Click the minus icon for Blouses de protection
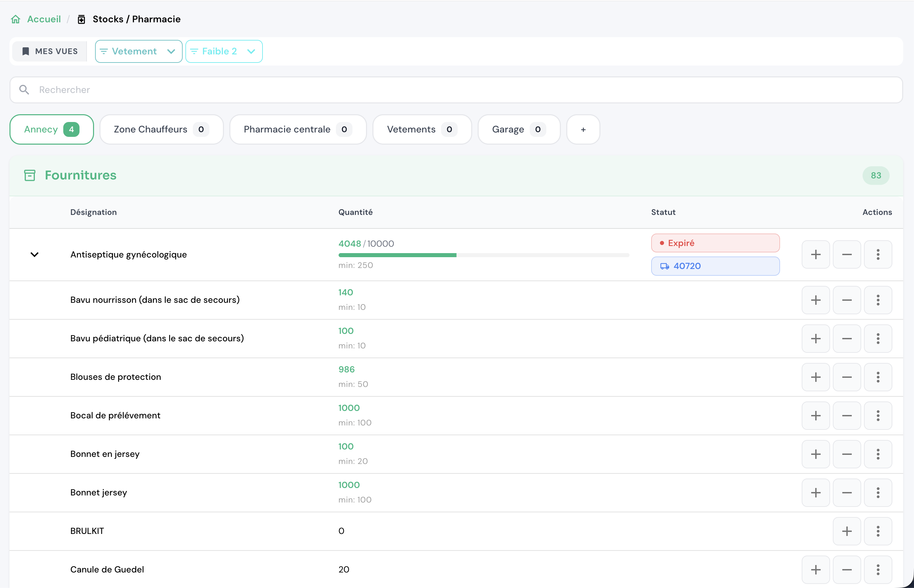 (847, 377)
